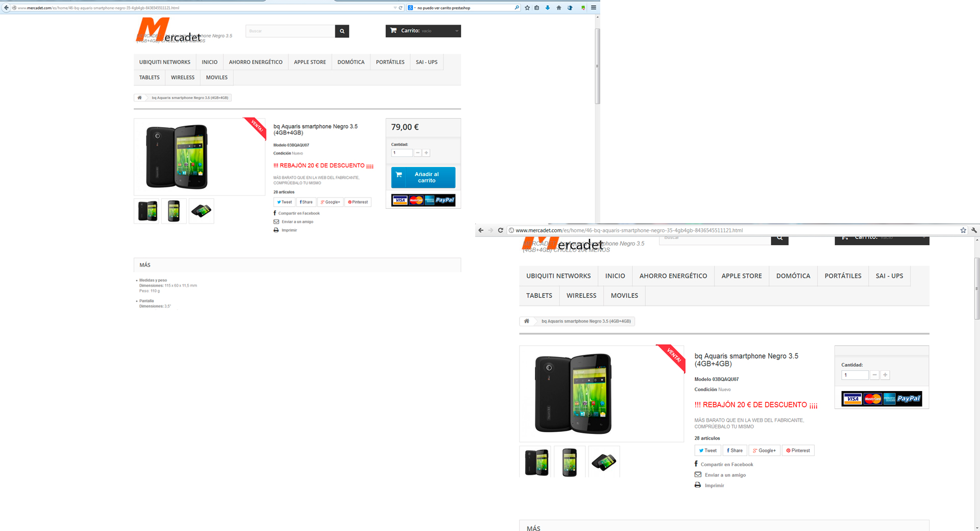Open Google search engine selector in Firefox
Screen dimensions: 980x531
click(x=411, y=8)
